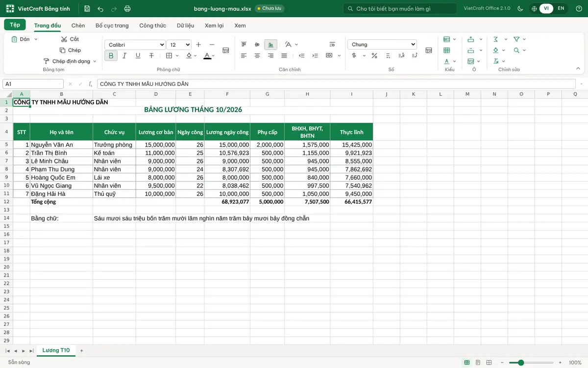Open the Công thức ribbon tab

tap(153, 26)
